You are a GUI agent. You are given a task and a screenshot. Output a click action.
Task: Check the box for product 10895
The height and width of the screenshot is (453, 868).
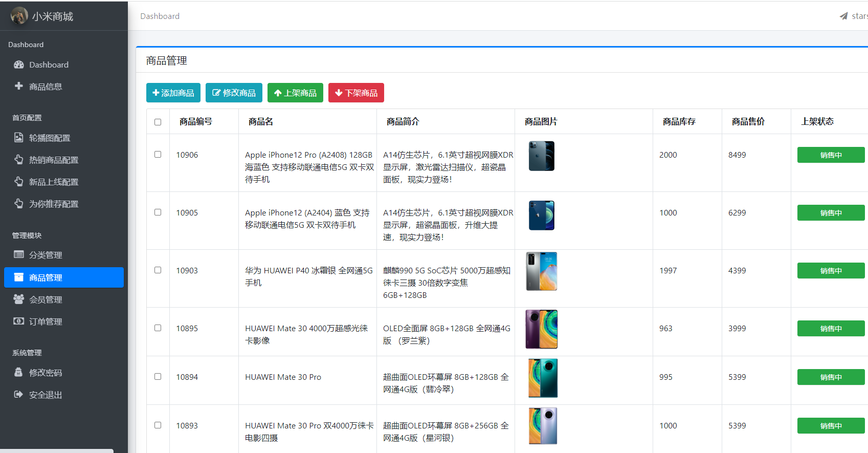tap(158, 328)
